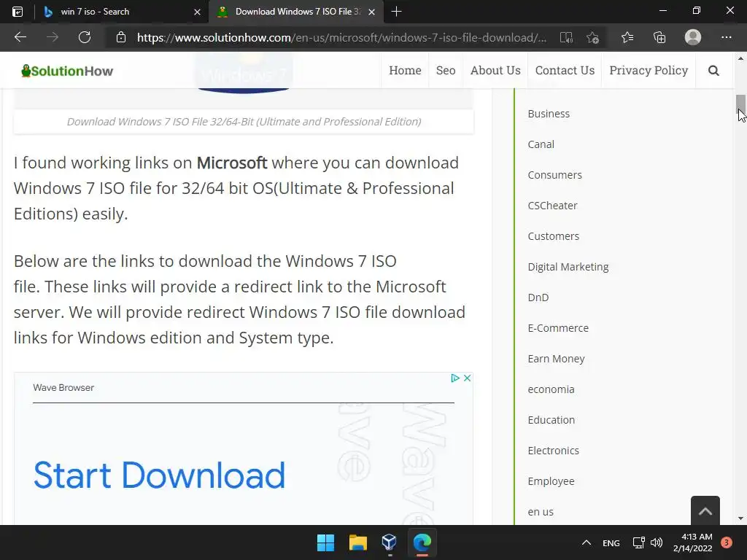The height and width of the screenshot is (560, 747).
Task: Open the Windows Start menu
Action: click(x=326, y=542)
